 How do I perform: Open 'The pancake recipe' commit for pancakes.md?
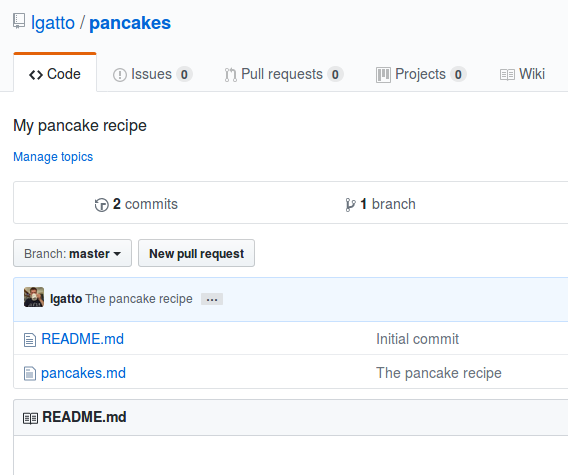(x=439, y=373)
